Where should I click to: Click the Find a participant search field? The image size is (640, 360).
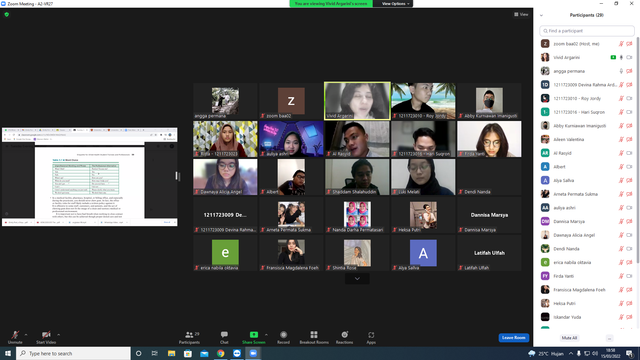click(587, 31)
